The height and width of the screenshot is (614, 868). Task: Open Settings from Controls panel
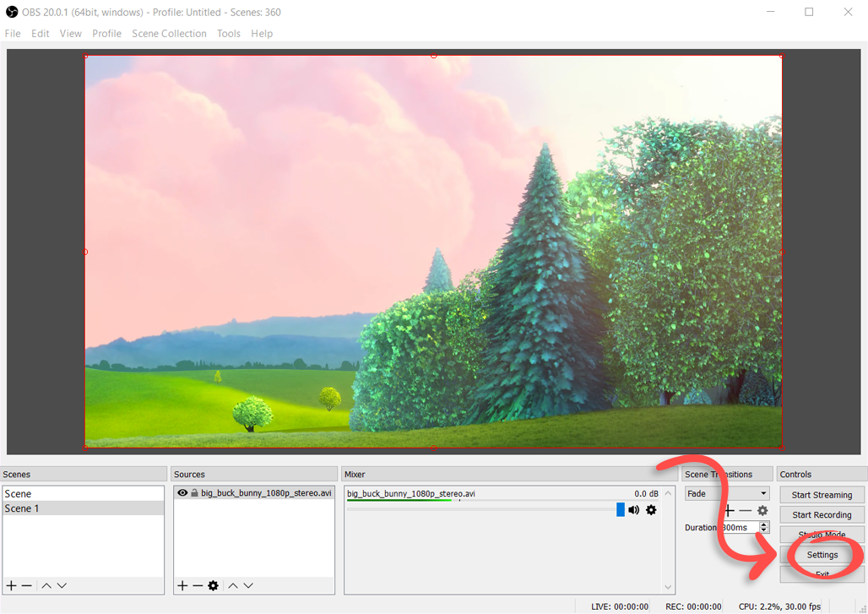[822, 555]
